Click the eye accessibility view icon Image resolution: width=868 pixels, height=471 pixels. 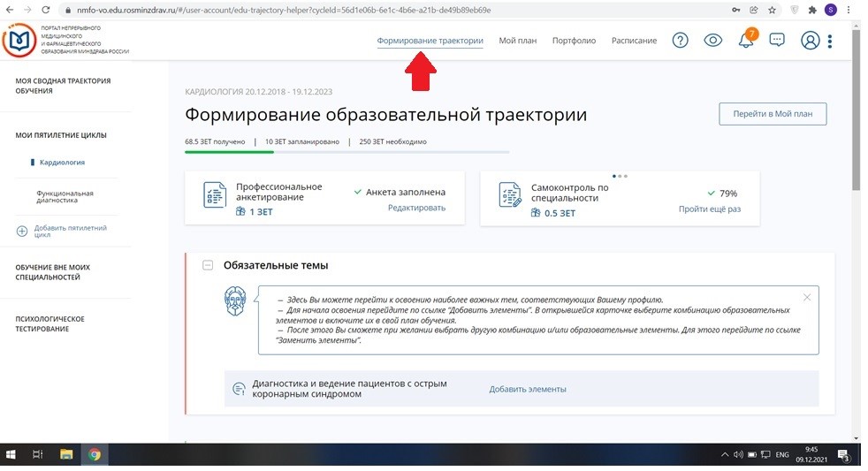[713, 41]
